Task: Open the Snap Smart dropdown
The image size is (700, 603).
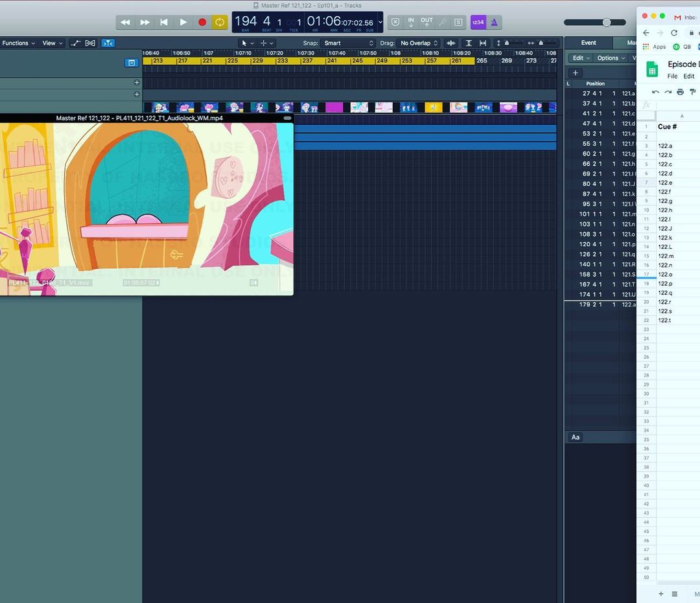Action: (x=348, y=43)
